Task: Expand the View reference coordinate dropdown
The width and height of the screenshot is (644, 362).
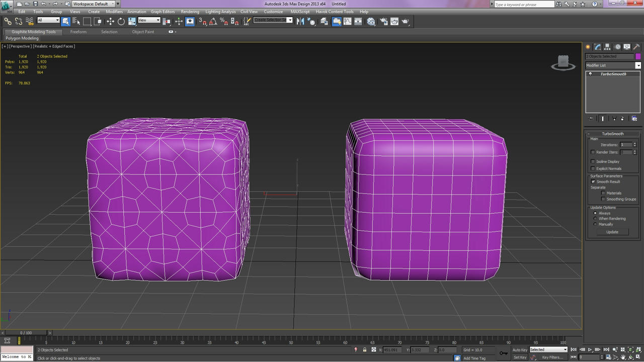Action: [149, 21]
